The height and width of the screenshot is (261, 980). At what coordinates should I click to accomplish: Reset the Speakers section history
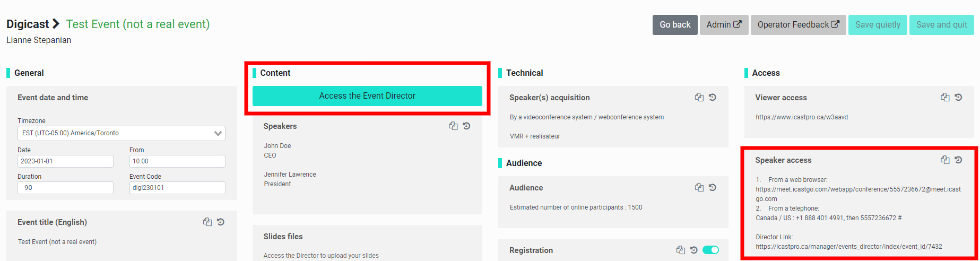[466, 126]
